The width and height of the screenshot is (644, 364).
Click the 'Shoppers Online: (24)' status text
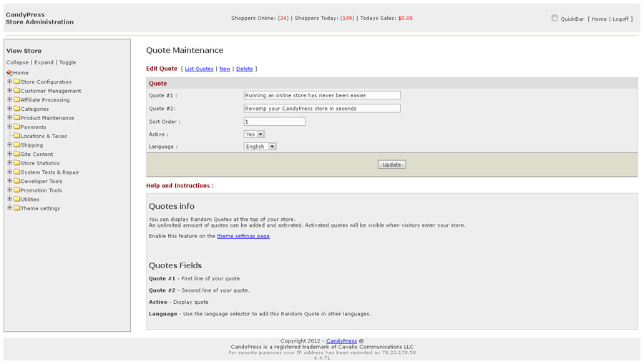(x=260, y=18)
